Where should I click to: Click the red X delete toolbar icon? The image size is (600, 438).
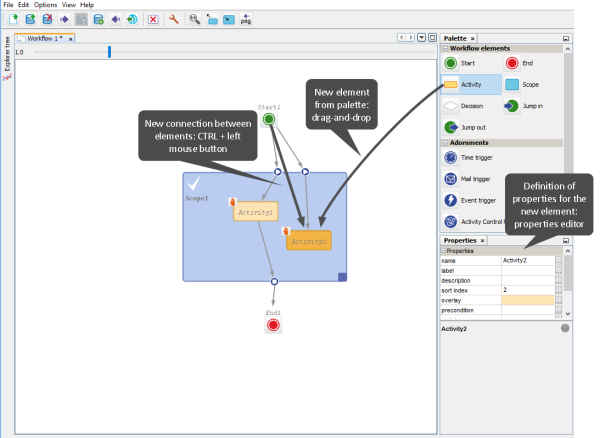pos(152,19)
